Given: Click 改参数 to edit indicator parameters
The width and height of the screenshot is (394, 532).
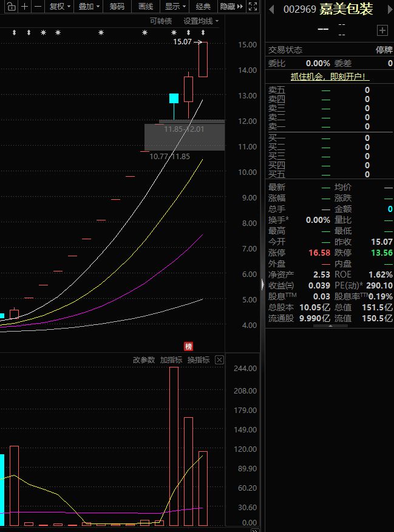Looking at the screenshot, I should click(144, 360).
